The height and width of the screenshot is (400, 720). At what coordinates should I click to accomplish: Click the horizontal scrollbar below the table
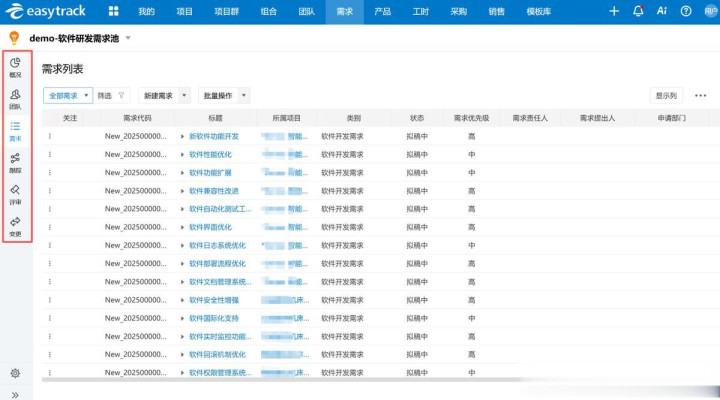coord(300,380)
